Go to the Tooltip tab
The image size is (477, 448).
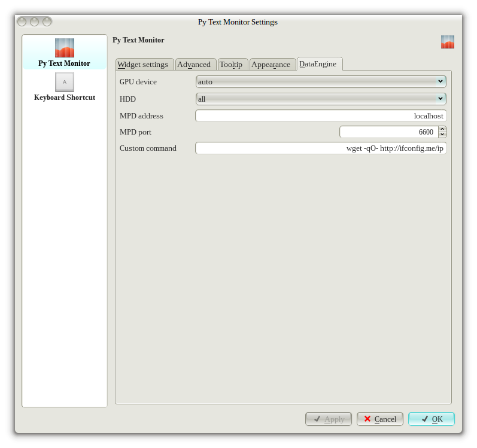click(231, 65)
